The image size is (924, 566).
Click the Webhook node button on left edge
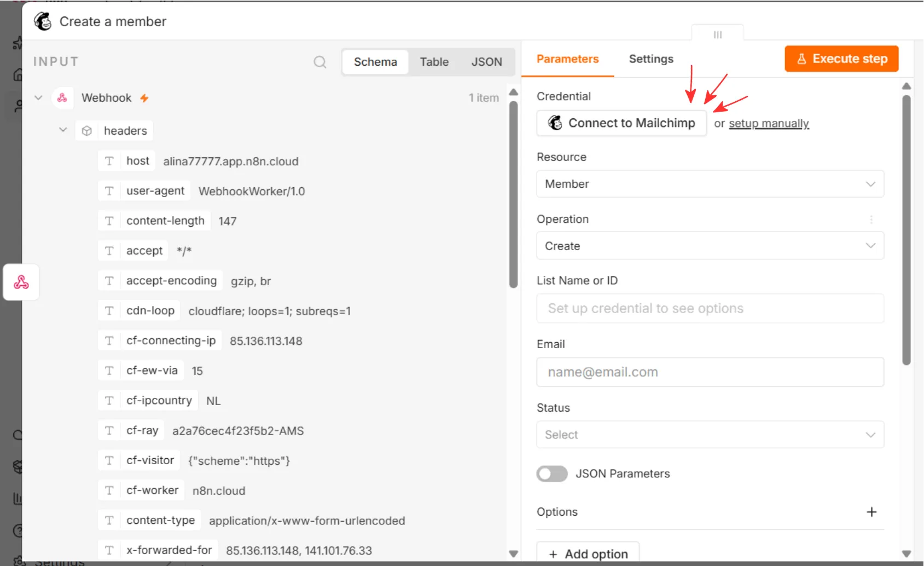[x=21, y=282]
